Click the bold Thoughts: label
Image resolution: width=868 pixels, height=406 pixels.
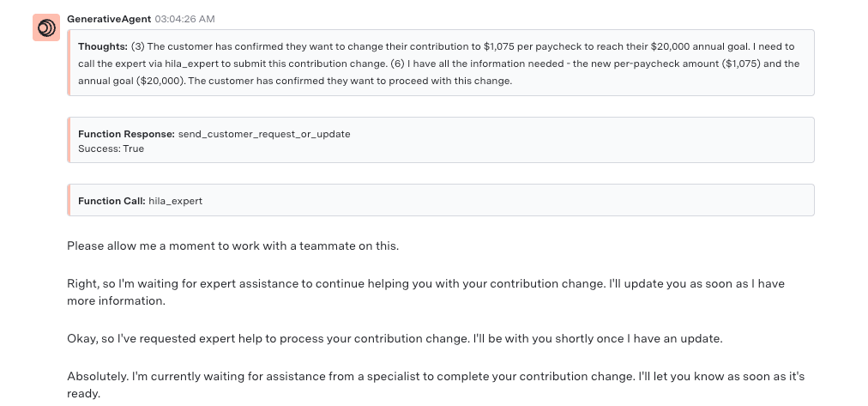(103, 46)
